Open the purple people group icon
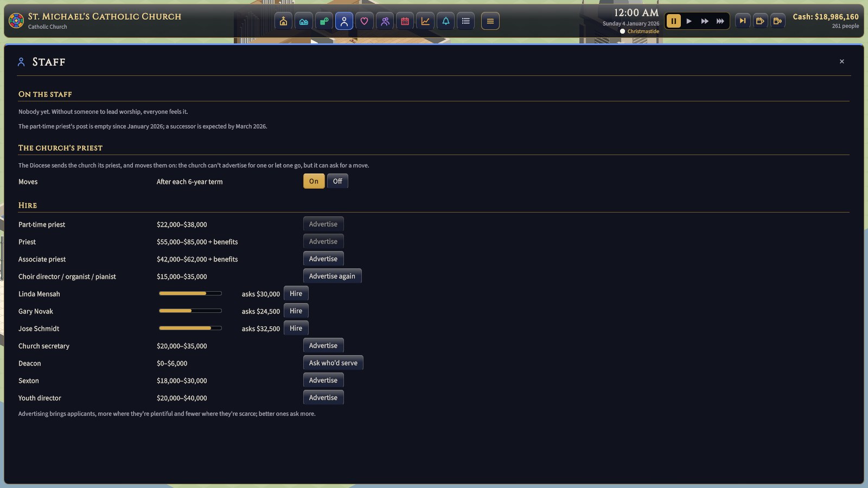Viewport: 868px width, 488px height. 385,21
